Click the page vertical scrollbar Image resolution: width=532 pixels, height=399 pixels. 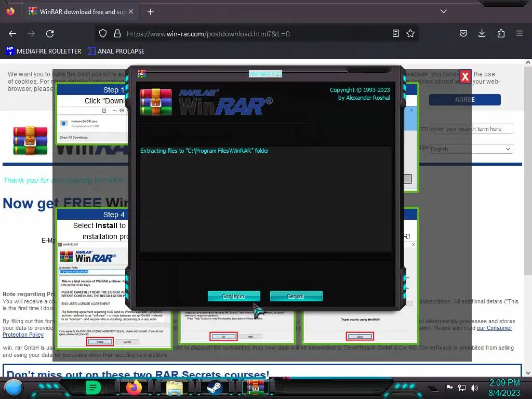coord(528,170)
